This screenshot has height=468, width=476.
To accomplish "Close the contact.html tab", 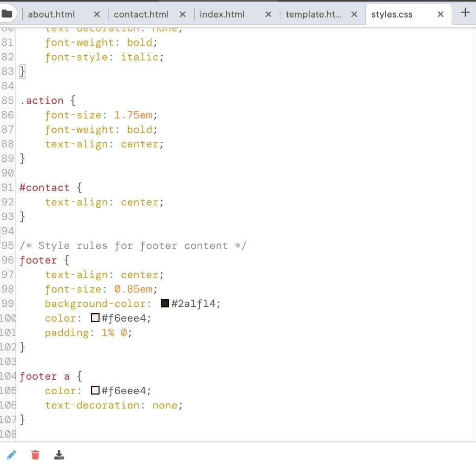I will tap(182, 14).
